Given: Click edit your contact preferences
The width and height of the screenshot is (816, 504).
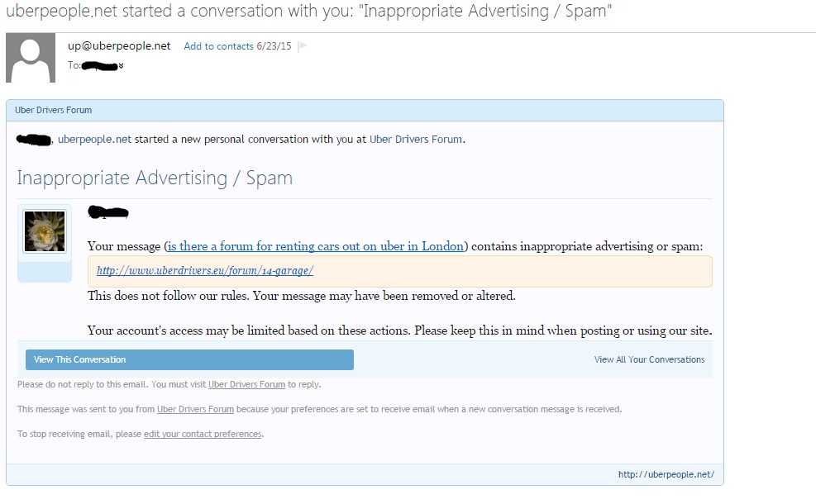Looking at the screenshot, I should (203, 434).
